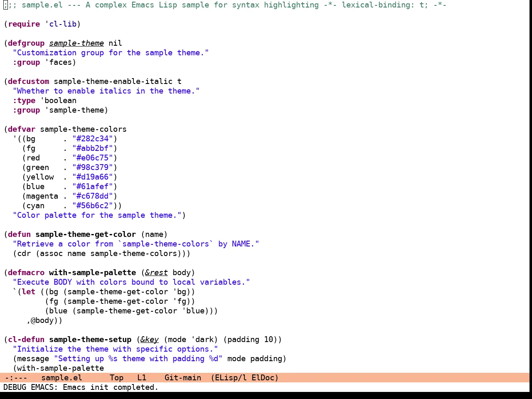The width and height of the screenshot is (532, 399).
Task: Click 'defun' keyword
Action: (x=19, y=234)
